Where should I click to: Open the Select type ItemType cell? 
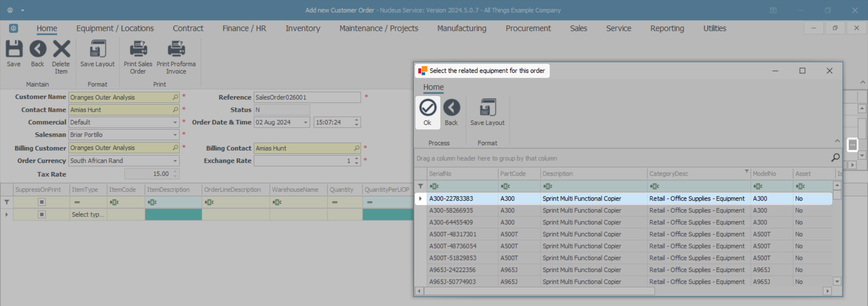[x=88, y=214]
